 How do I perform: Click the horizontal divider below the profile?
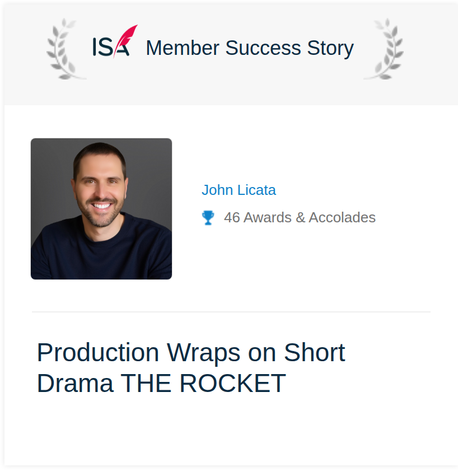coord(231,312)
